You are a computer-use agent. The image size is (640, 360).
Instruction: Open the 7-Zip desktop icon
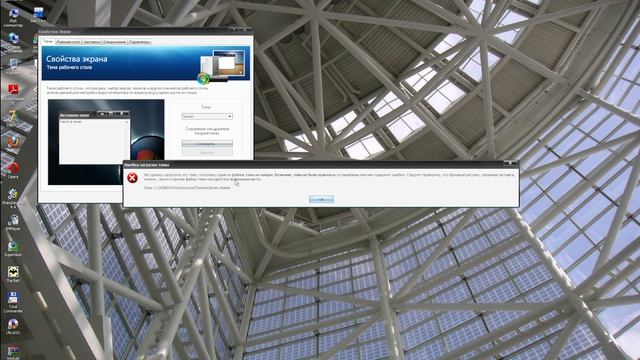(12, 118)
